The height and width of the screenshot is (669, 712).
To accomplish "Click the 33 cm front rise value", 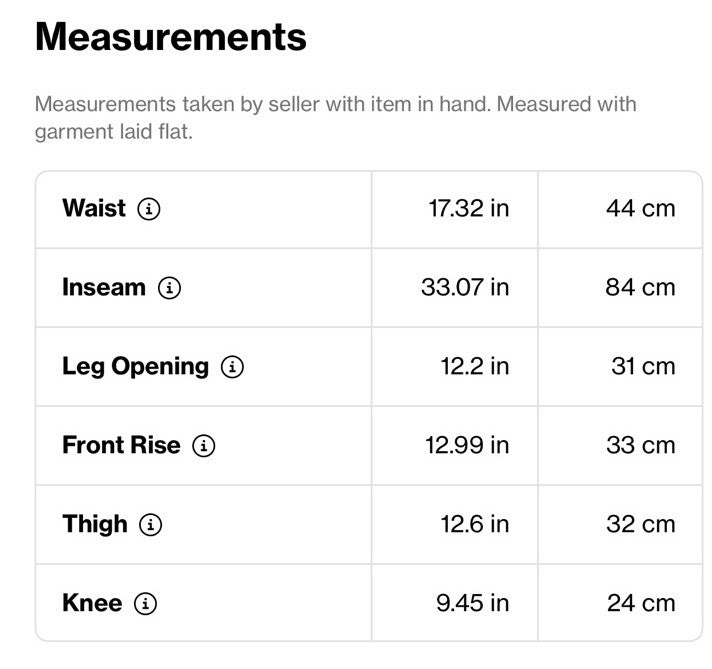I will click(x=641, y=446).
